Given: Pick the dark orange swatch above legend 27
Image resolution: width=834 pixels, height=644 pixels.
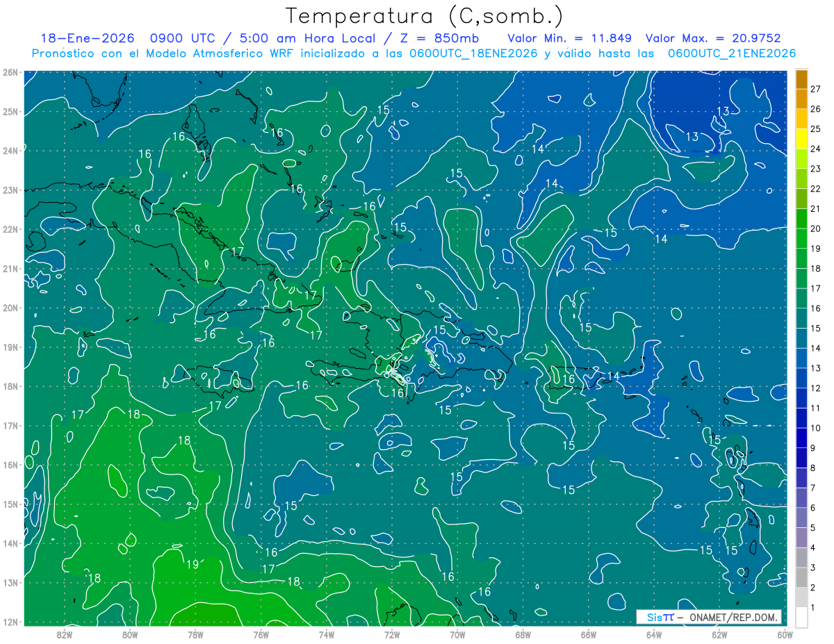Looking at the screenshot, I should click(x=801, y=79).
